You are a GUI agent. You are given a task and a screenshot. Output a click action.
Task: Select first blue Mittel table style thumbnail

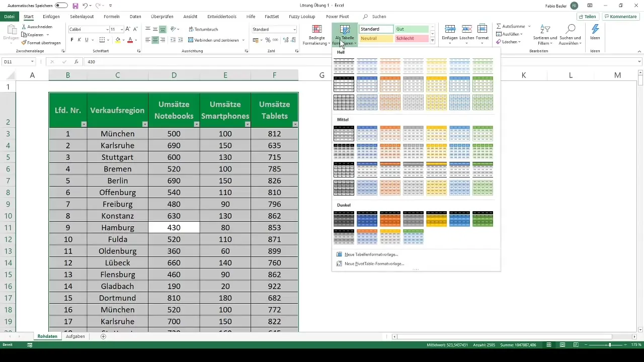(367, 133)
